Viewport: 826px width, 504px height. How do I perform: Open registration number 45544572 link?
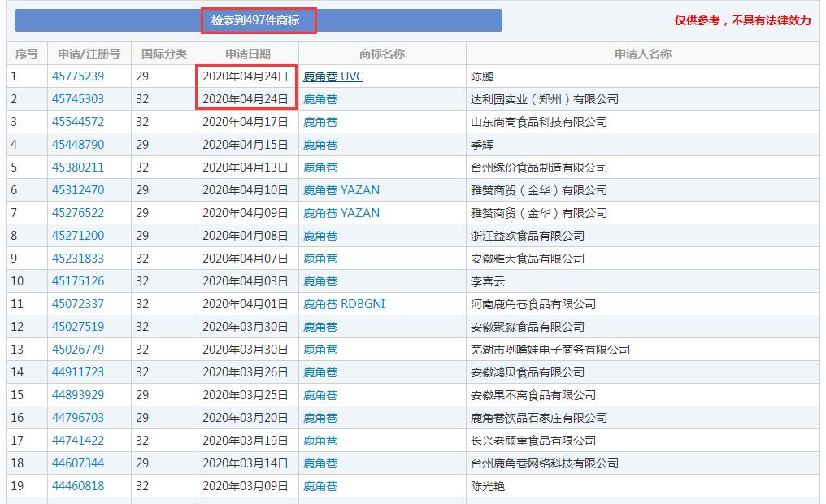[x=78, y=122]
